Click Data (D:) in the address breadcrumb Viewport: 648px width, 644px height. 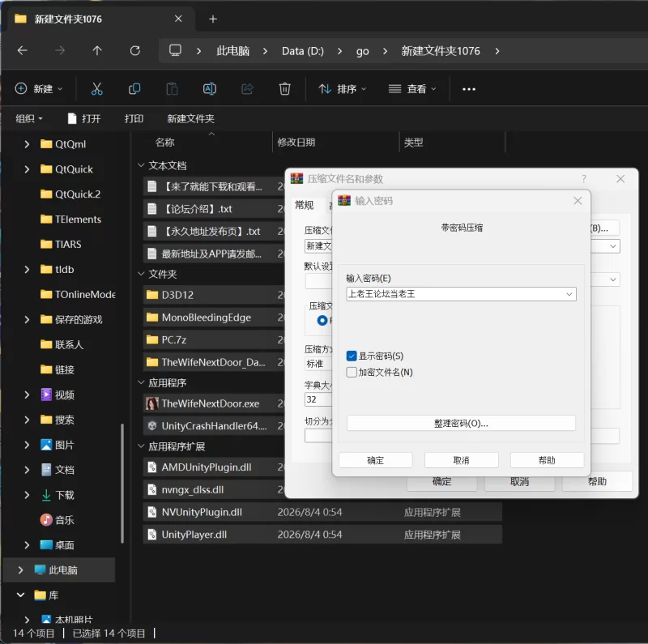click(302, 51)
